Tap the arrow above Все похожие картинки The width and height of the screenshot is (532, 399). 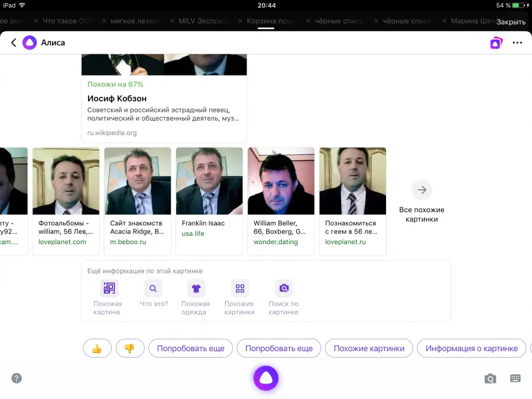[421, 190]
